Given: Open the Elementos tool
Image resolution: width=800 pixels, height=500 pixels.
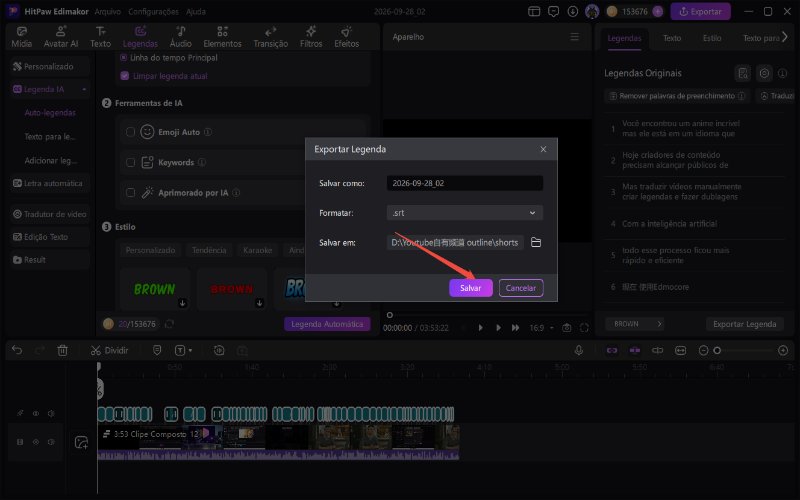Looking at the screenshot, I should pyautogui.click(x=222, y=37).
